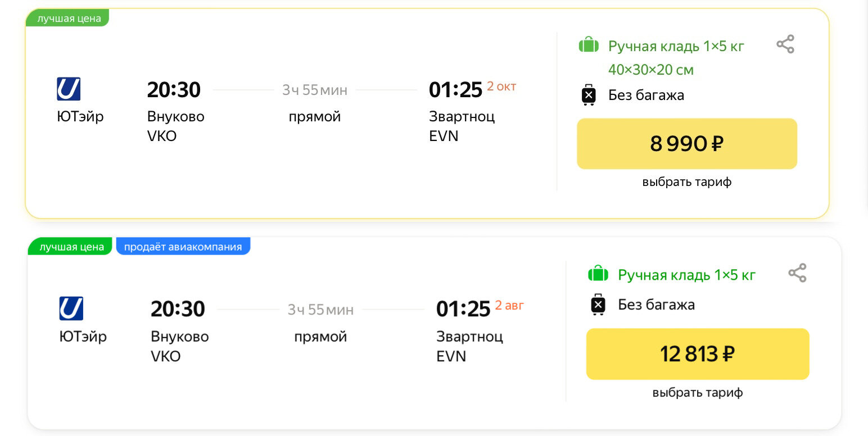Click UTair logo in first flight card
The height and width of the screenshot is (436, 868).
[x=69, y=89]
